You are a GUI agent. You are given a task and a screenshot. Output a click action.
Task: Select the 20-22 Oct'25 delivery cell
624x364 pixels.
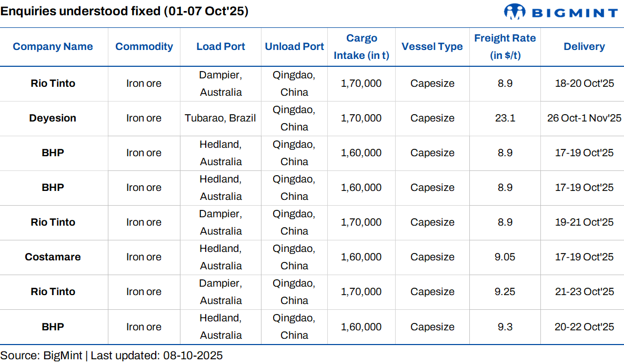pos(584,327)
